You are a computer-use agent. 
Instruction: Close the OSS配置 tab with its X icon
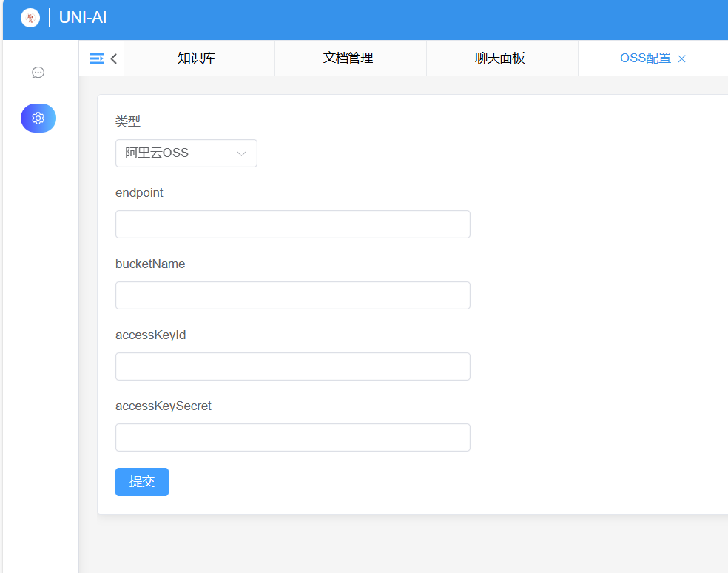(x=681, y=58)
